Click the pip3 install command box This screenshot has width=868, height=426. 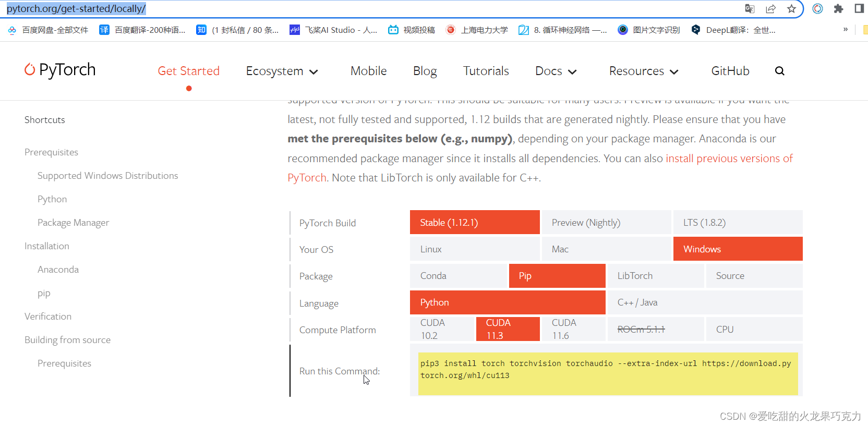[608, 374]
